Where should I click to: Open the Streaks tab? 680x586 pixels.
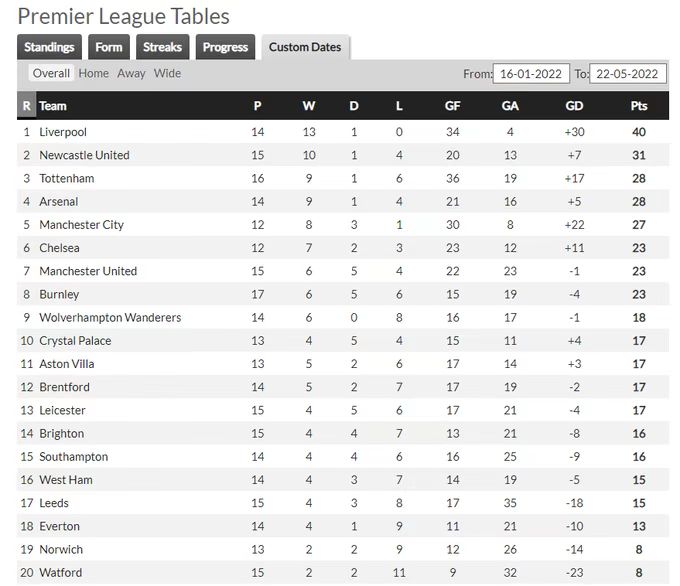(x=162, y=47)
